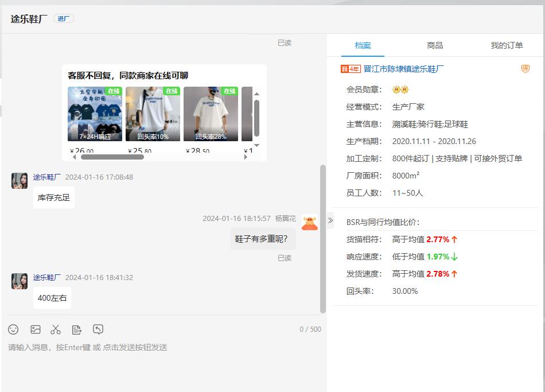Click 途乐鞋厂 avatar beside 库存充足 message
This screenshot has height=392, width=545.
click(x=20, y=181)
